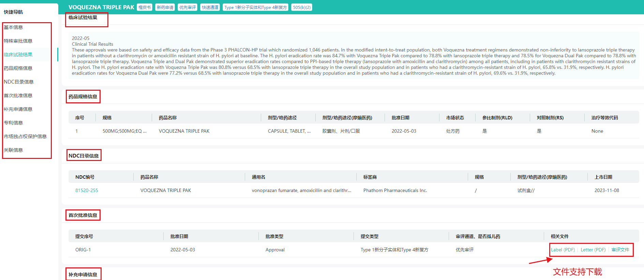Go to 基本信息 in quick navigation
Screen dimensions: 644x280
tap(13, 27)
